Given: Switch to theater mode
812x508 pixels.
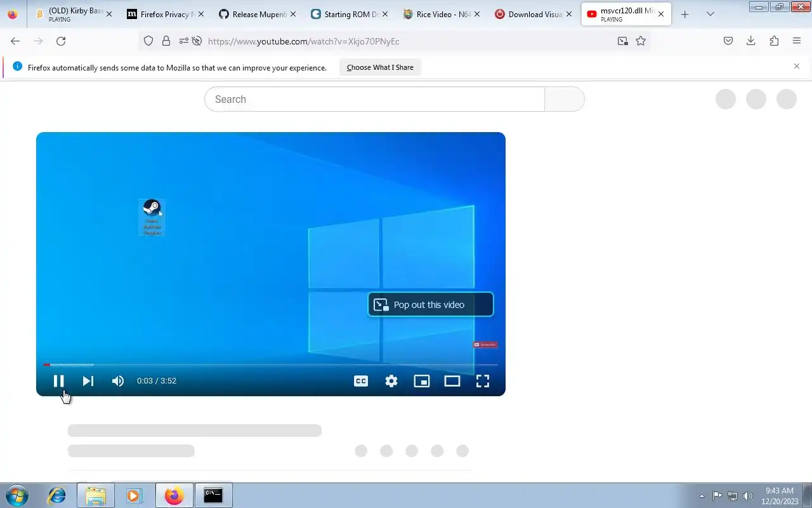Looking at the screenshot, I should coord(452,381).
